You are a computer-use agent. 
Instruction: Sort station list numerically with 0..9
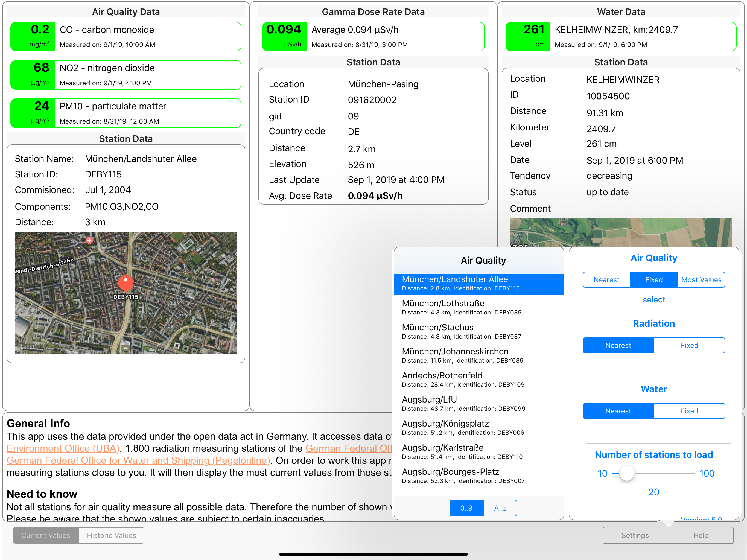click(466, 508)
